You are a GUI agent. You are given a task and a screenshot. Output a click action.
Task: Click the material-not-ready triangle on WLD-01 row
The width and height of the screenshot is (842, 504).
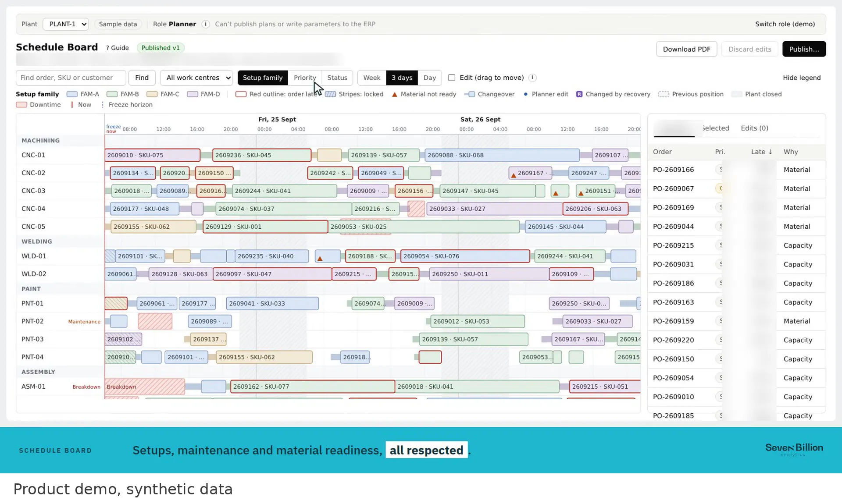coord(320,259)
